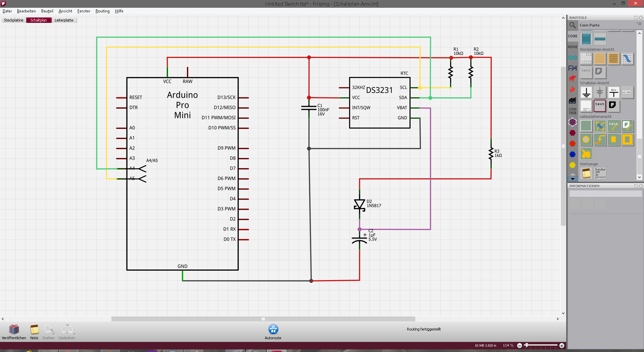The image size is (644, 352).
Task: Pick the breadboard text part
Action: tap(586, 72)
